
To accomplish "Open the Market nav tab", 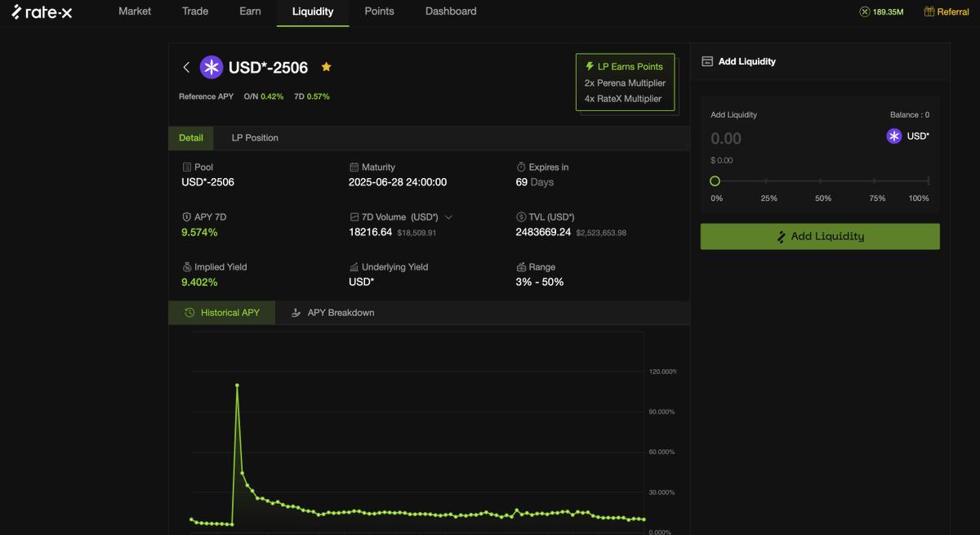I will 135,11.
